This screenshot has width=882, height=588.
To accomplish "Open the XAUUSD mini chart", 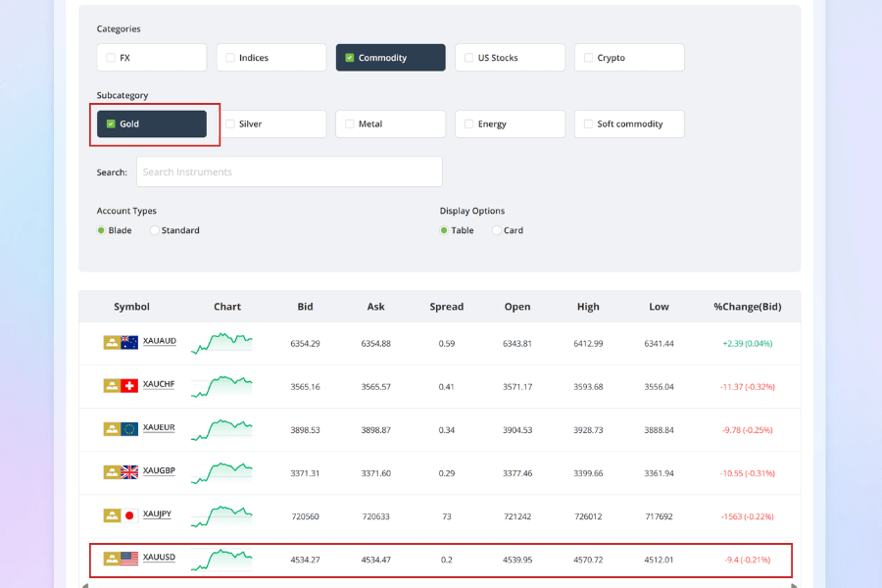I will coord(221,560).
